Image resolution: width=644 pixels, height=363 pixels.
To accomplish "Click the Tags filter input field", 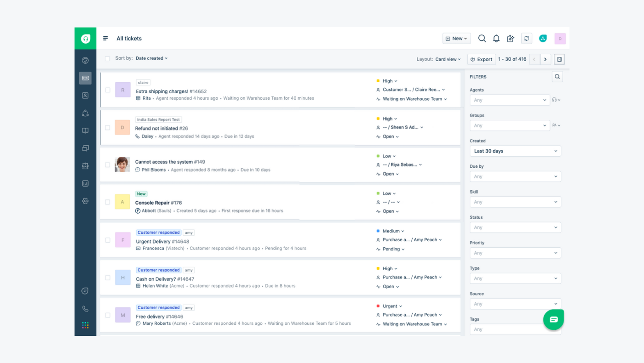I will pos(515,329).
